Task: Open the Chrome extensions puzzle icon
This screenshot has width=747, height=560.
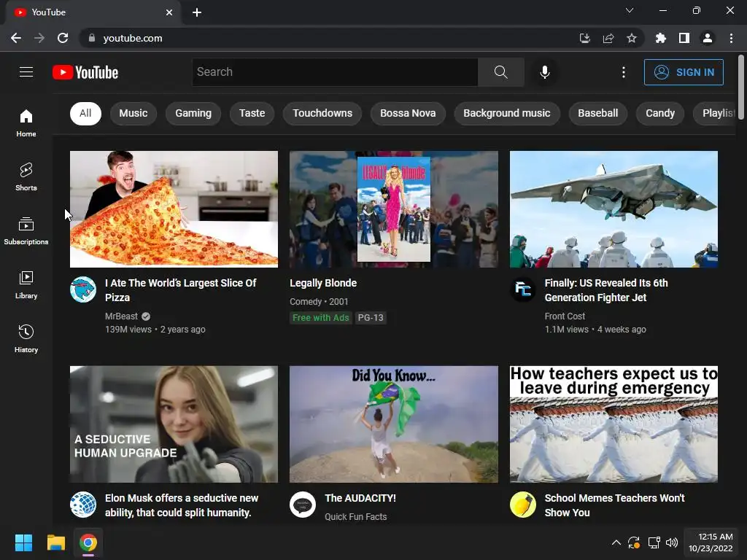Action: pos(661,38)
